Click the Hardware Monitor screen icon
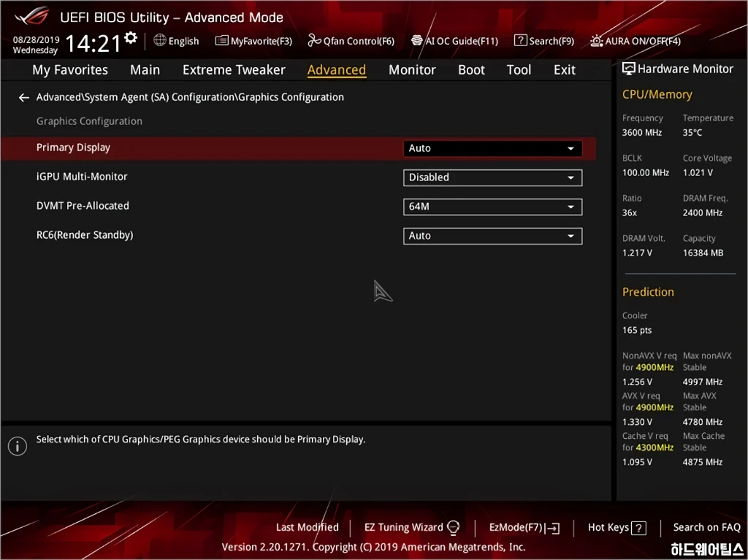 pos(628,69)
